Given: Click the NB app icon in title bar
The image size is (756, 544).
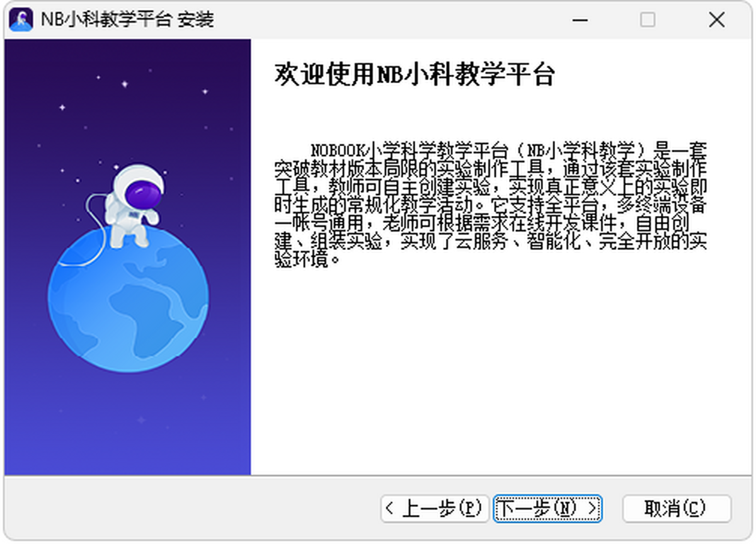Looking at the screenshot, I should [x=21, y=20].
